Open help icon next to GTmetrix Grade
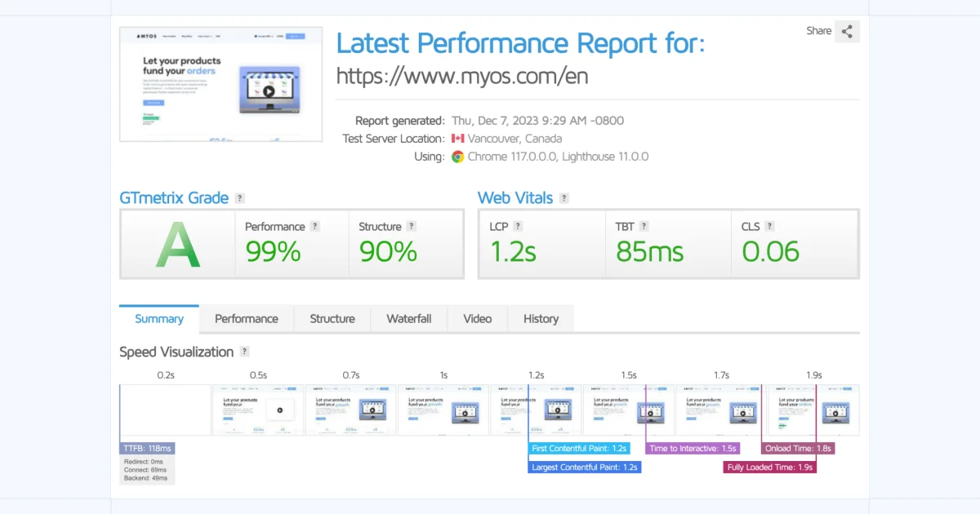This screenshot has width=980, height=514. point(239,198)
